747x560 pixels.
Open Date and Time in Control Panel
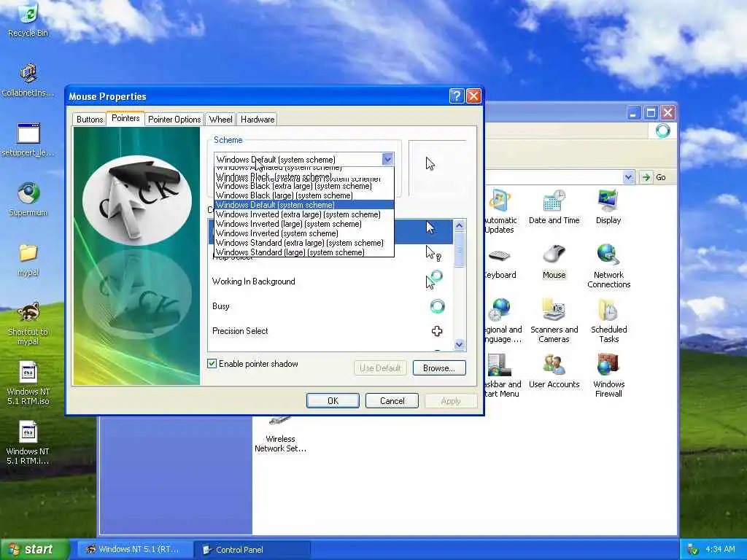(554, 206)
